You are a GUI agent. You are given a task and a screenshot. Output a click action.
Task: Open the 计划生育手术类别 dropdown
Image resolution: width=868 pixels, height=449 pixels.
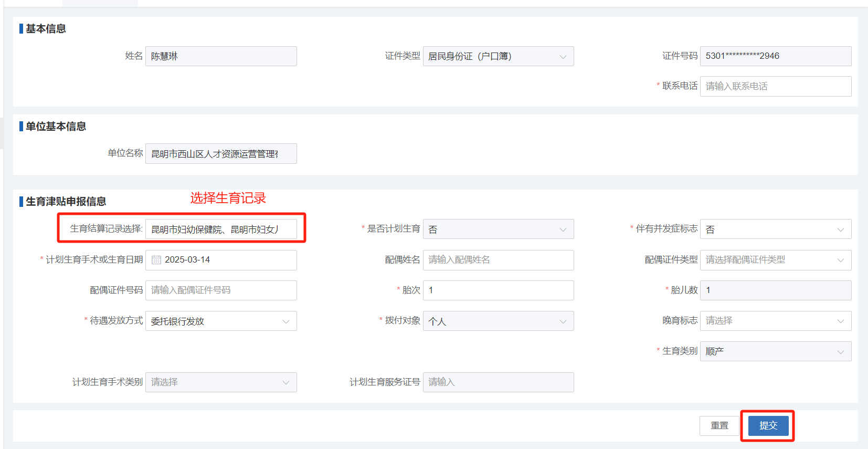[220, 382]
